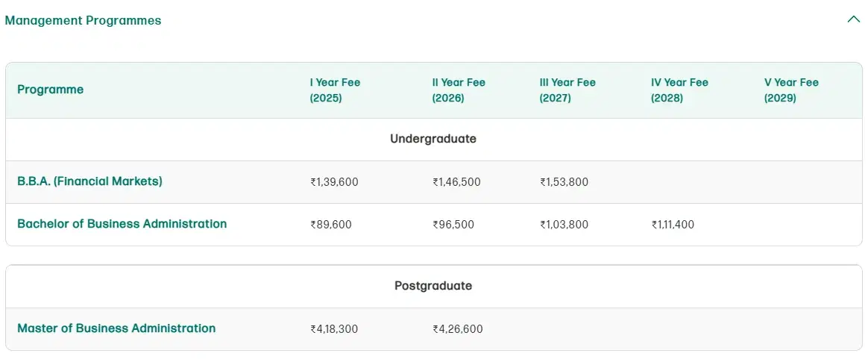Viewport: 868px width, 359px height.
Task: Select the ₹1,53,800 third year fee
Action: pyautogui.click(x=564, y=182)
